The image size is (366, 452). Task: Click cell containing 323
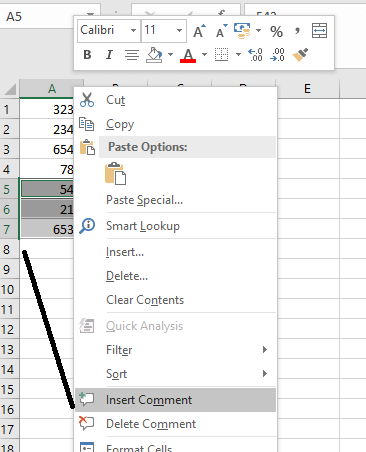[x=47, y=109]
